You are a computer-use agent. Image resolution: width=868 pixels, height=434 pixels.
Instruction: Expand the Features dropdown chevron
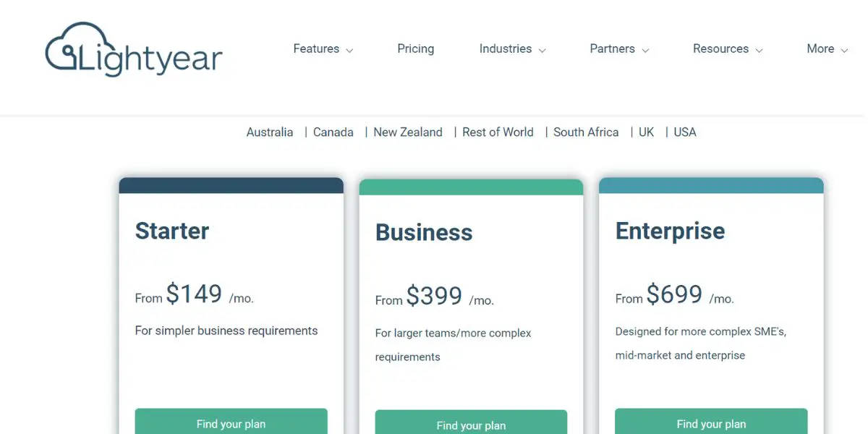pyautogui.click(x=349, y=51)
